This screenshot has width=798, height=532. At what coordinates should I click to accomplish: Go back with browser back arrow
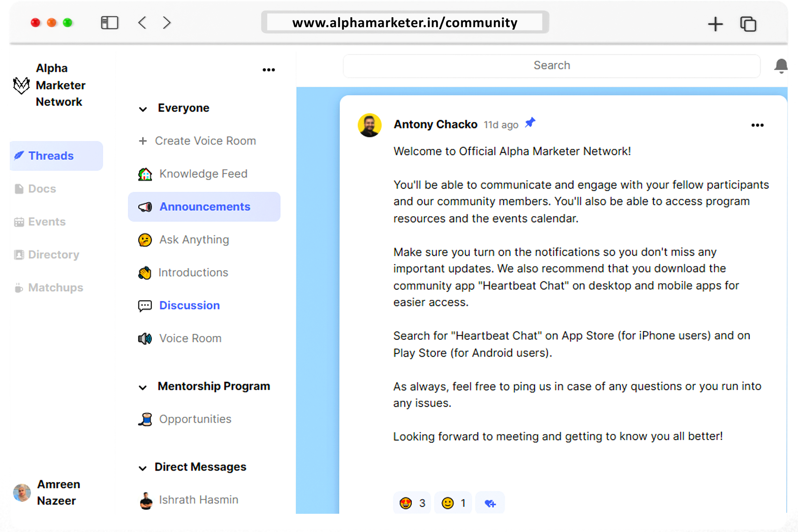(x=142, y=23)
